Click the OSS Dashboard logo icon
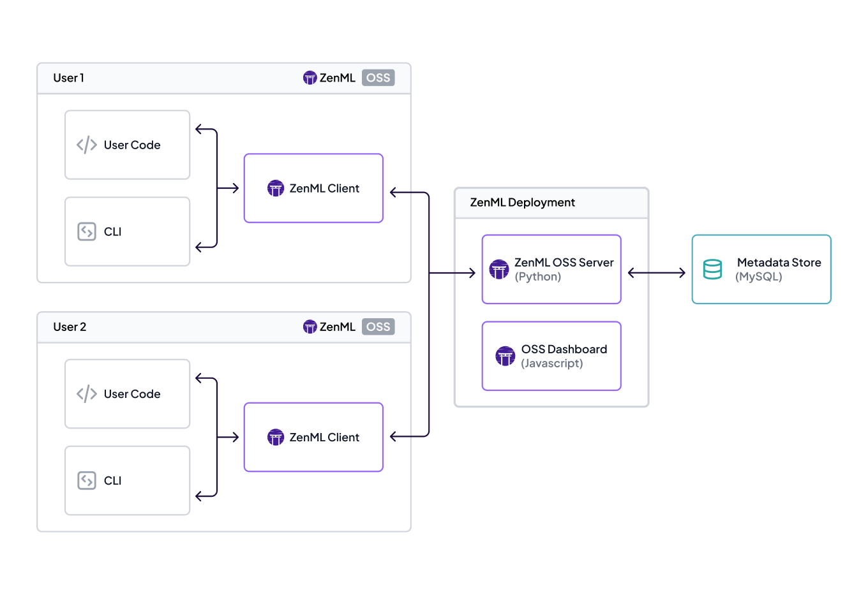Image resolution: width=868 pixels, height=595 pixels. coord(505,356)
